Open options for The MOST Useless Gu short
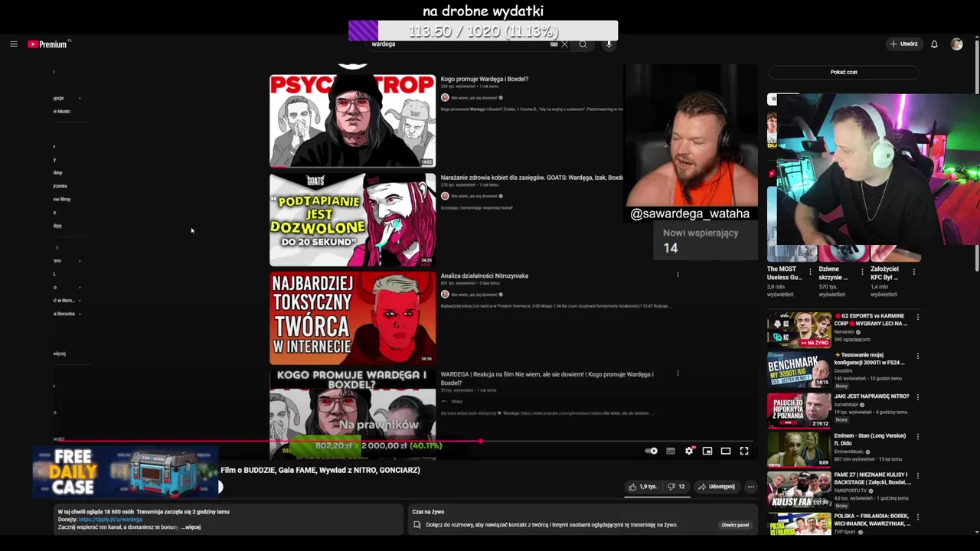980x551 pixels. tap(811, 271)
